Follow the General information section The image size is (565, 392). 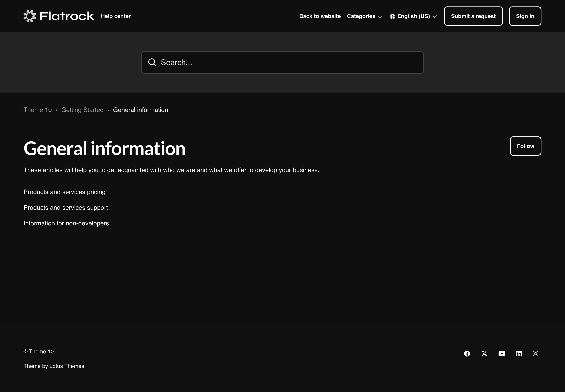click(x=525, y=146)
